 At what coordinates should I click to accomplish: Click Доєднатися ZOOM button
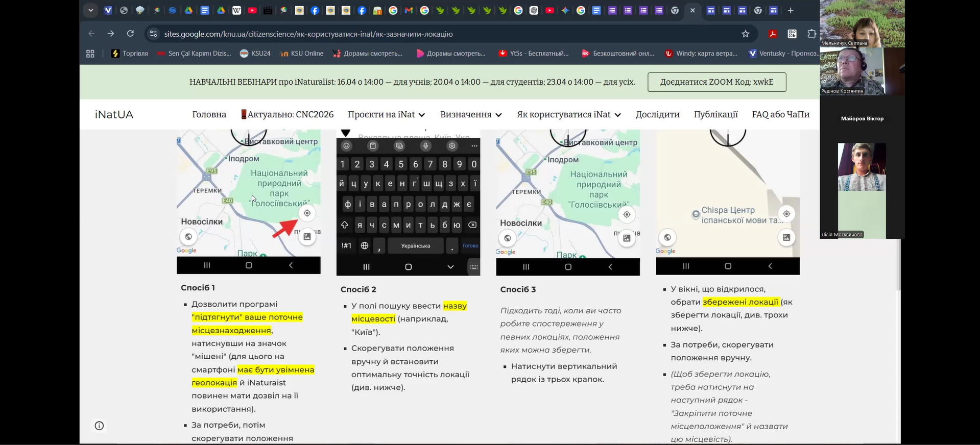[x=716, y=82]
